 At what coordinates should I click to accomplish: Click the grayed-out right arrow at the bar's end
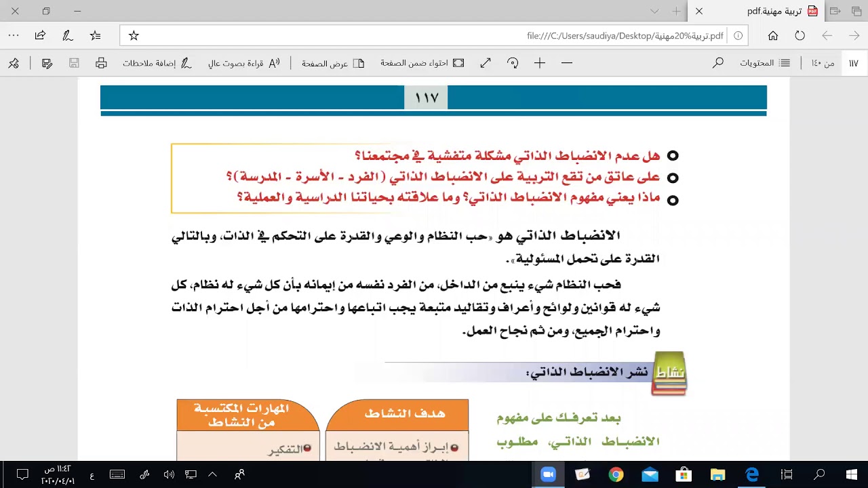tap(854, 35)
